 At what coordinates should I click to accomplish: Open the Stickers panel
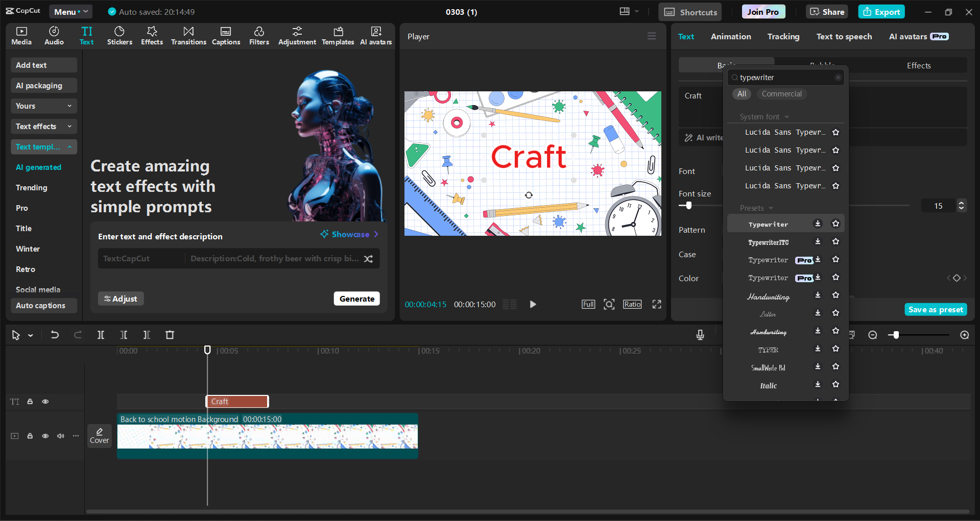point(119,36)
